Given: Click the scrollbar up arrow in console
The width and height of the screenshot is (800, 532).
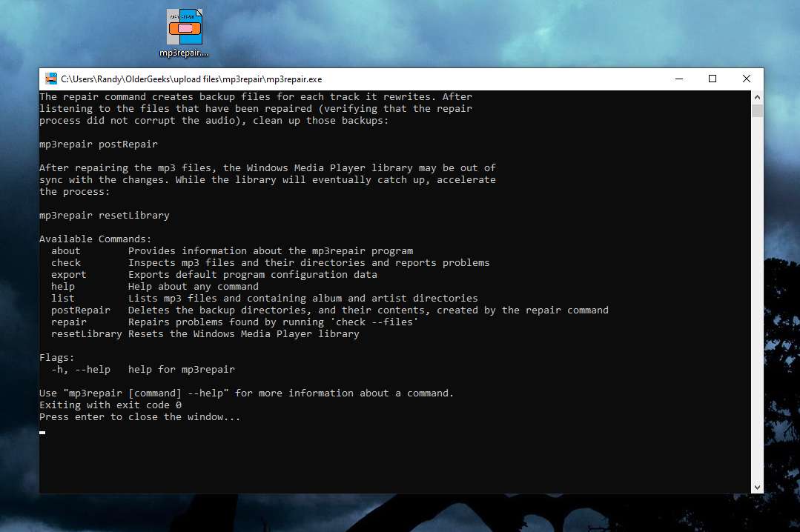Looking at the screenshot, I should 757,97.
